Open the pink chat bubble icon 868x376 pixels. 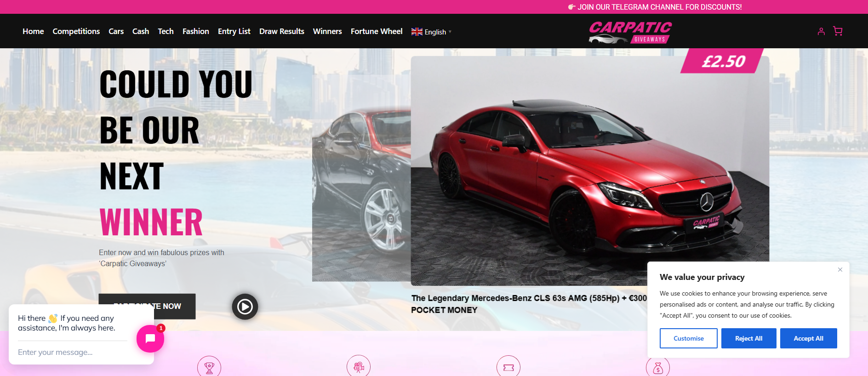point(150,339)
